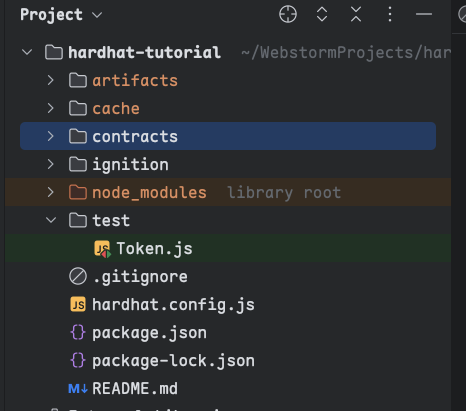Collapse the hardhat-tutorial root folder
Image resolution: width=466 pixels, height=411 pixels.
point(27,52)
